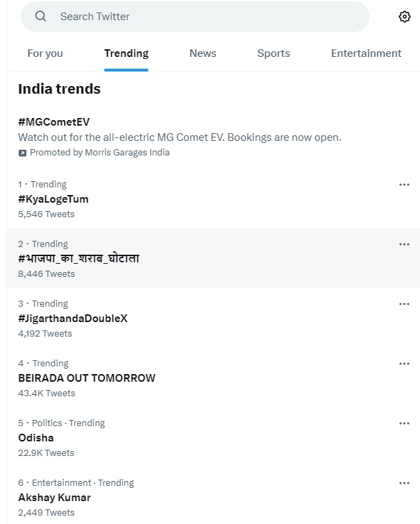The image size is (420, 524).
Task: Switch to the News tab
Action: tap(203, 53)
